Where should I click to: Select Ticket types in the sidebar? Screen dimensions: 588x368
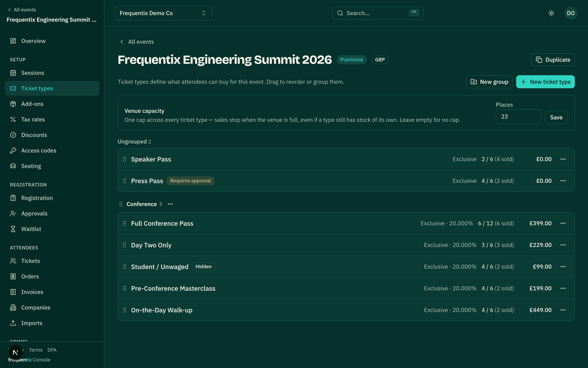coord(52,88)
